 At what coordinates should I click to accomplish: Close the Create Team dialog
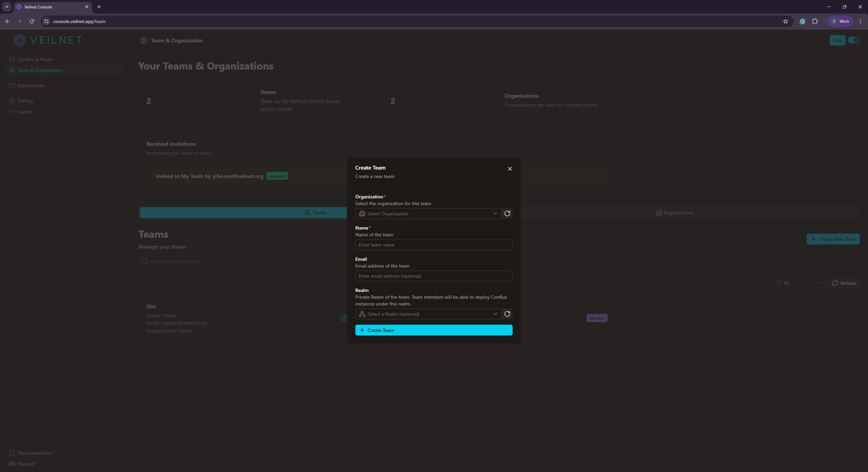[x=510, y=169]
